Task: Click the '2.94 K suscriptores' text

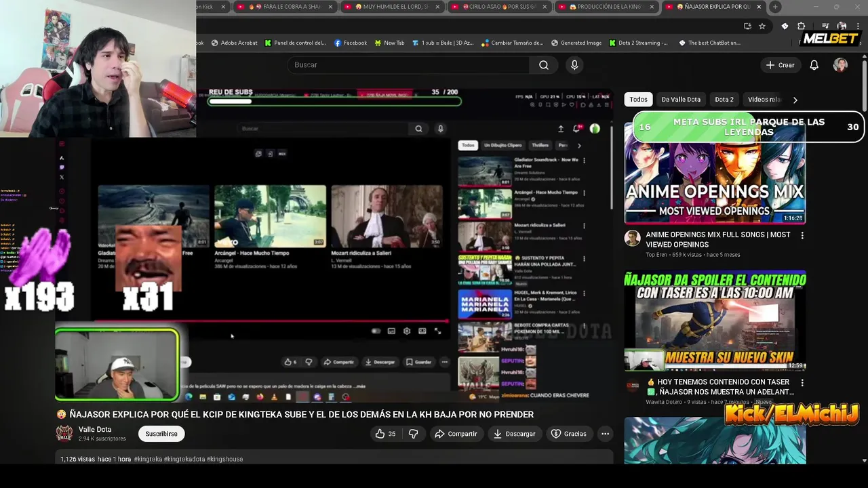Action: 102,439
